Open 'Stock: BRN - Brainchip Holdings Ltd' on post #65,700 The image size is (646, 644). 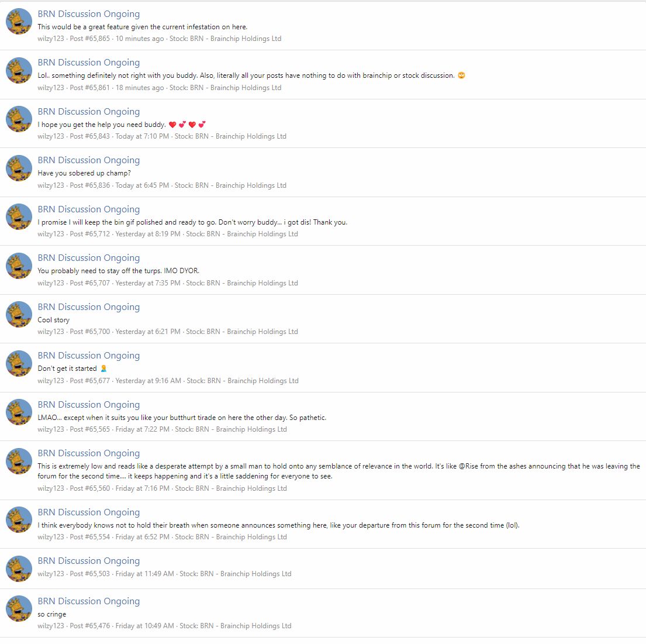click(x=242, y=332)
